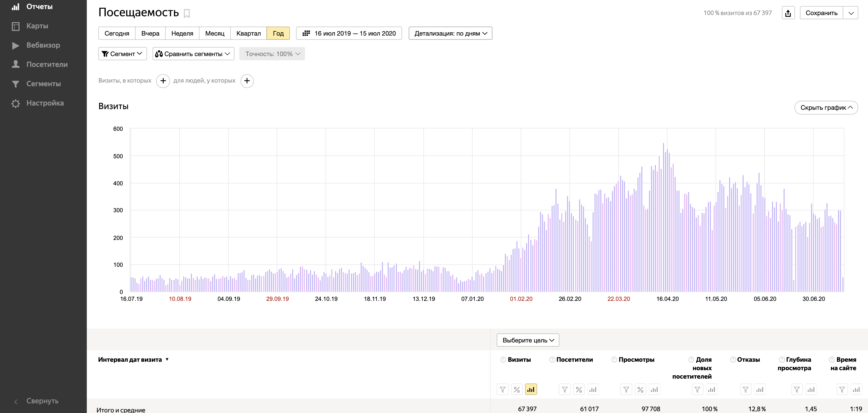Toggle chart icon under Время на сайте
Viewport: 868px width, 413px height.
coord(856,389)
